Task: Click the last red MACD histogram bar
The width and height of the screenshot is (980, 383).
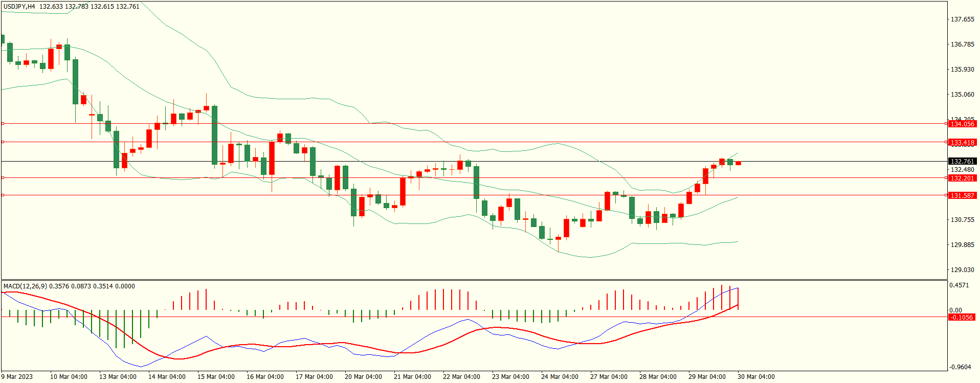Action: pyautogui.click(x=738, y=299)
